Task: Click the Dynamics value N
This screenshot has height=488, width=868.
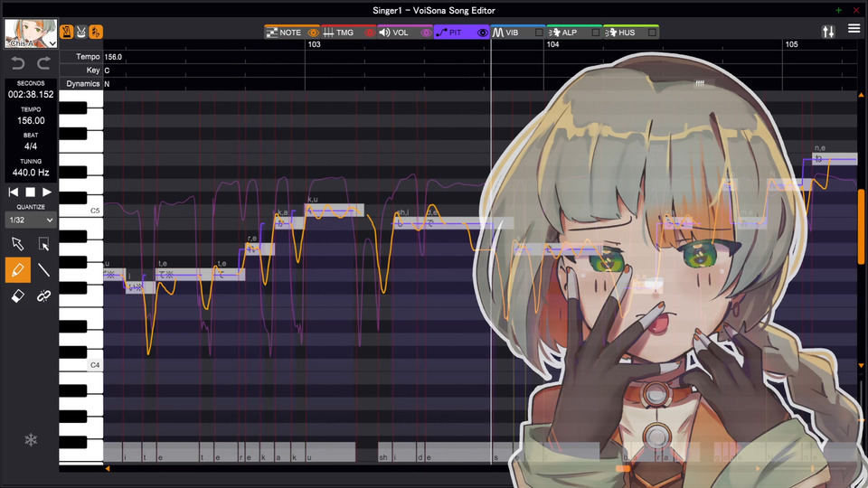Action: [x=107, y=84]
